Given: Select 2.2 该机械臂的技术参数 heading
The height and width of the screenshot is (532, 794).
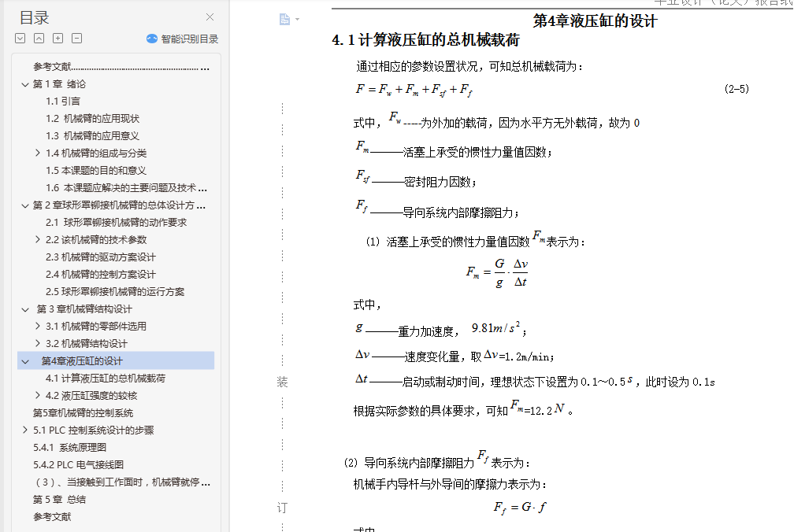Looking at the screenshot, I should 96,239.
